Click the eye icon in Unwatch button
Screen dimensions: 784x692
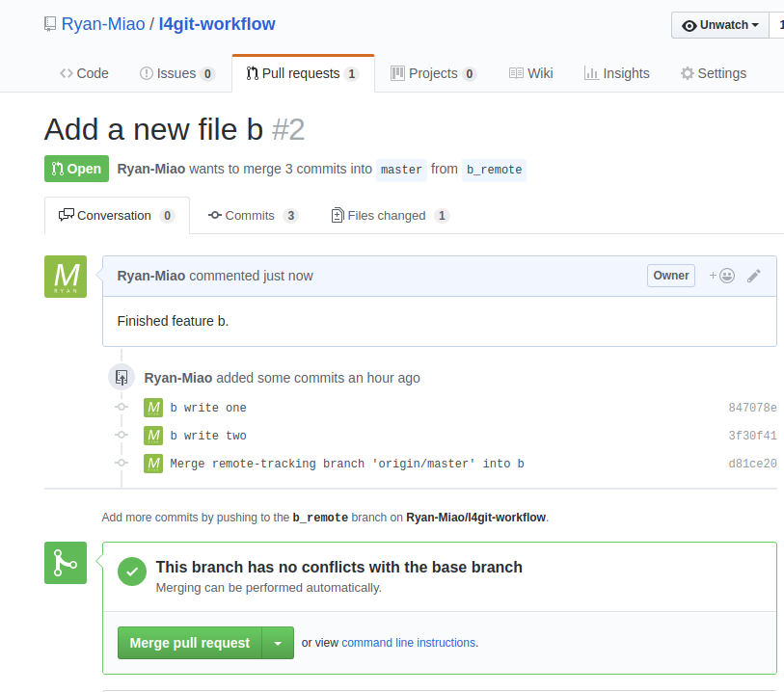coord(689,25)
